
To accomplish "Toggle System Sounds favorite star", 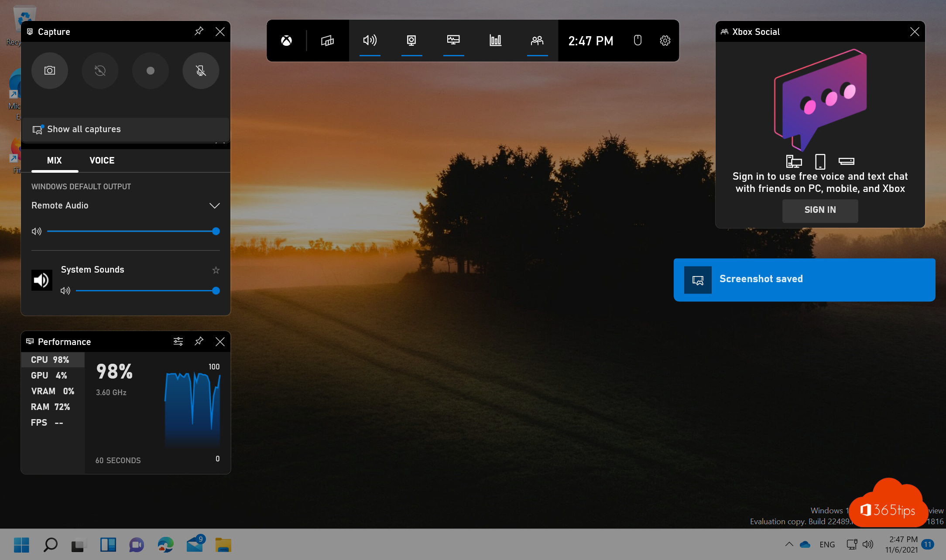I will (215, 270).
